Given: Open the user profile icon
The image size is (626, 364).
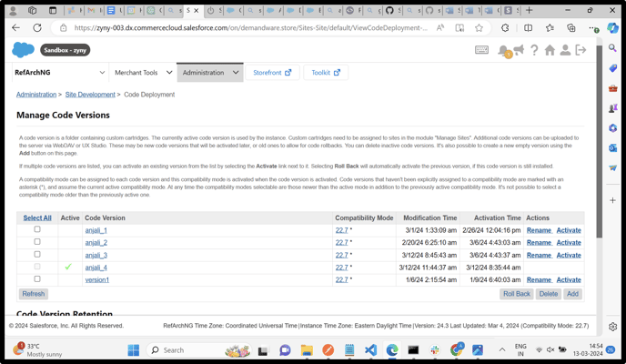Looking at the screenshot, I should [x=565, y=50].
